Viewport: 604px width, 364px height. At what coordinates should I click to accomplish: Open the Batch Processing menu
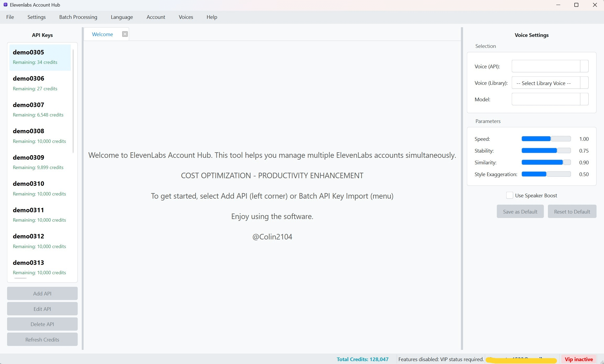78,17
